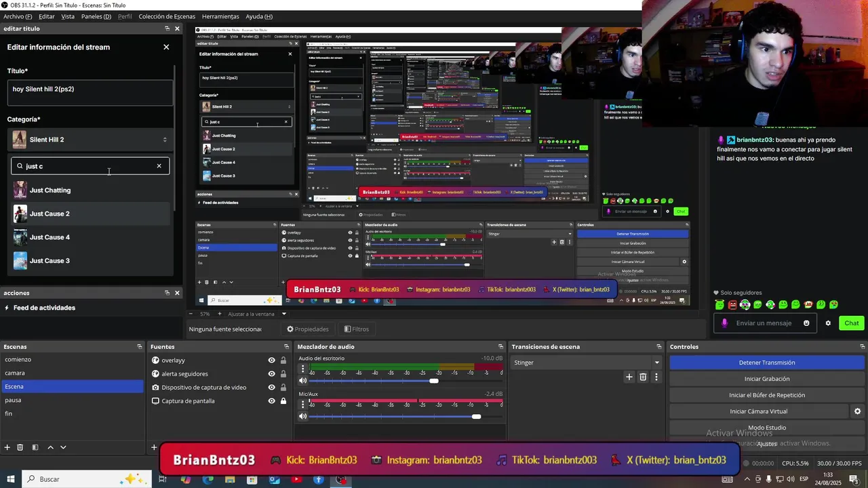Expand Silent Hill 2 category selector

[x=90, y=140]
